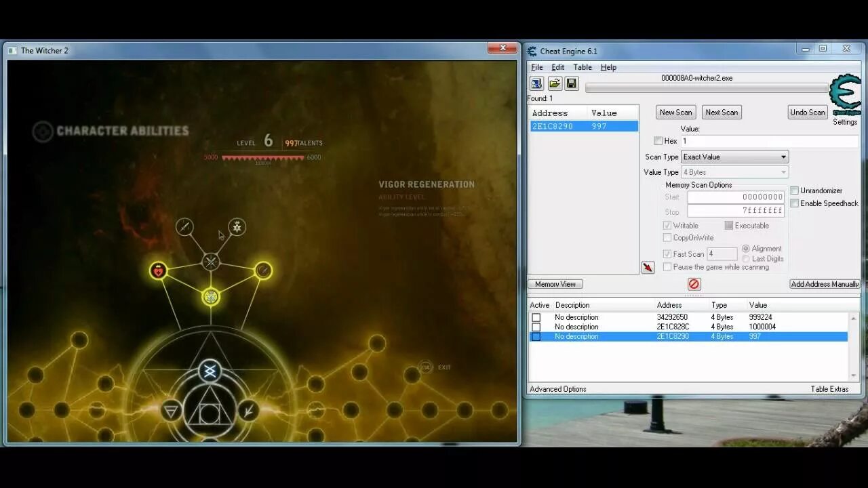868x488 pixels.
Task: Toggle the Executable checkbox
Action: 729,226
